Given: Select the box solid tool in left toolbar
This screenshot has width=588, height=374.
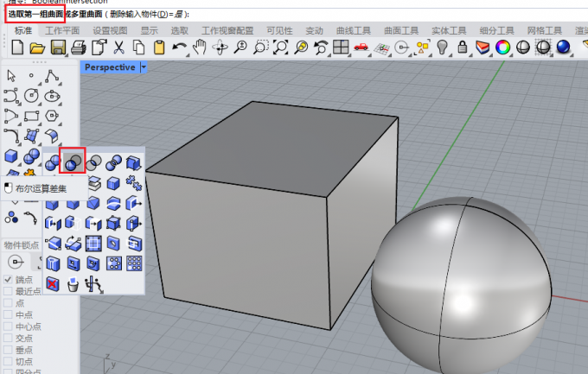Looking at the screenshot, I should point(11,156).
